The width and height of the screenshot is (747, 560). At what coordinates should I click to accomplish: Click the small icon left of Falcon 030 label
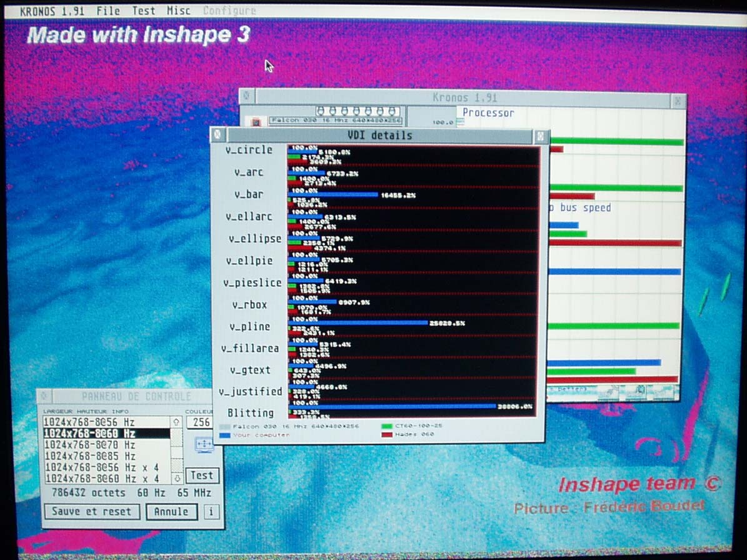[x=255, y=122]
